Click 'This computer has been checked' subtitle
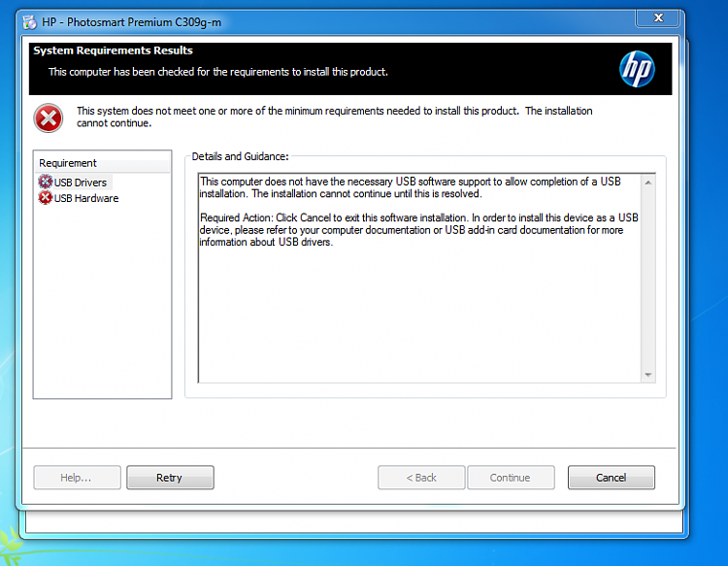 click(x=218, y=72)
